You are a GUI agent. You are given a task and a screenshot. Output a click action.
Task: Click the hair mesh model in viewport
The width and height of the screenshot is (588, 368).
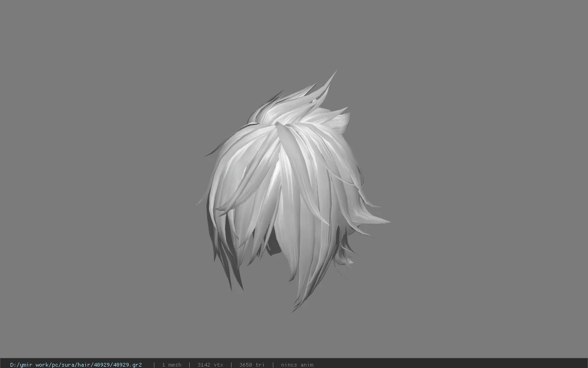pyautogui.click(x=293, y=191)
